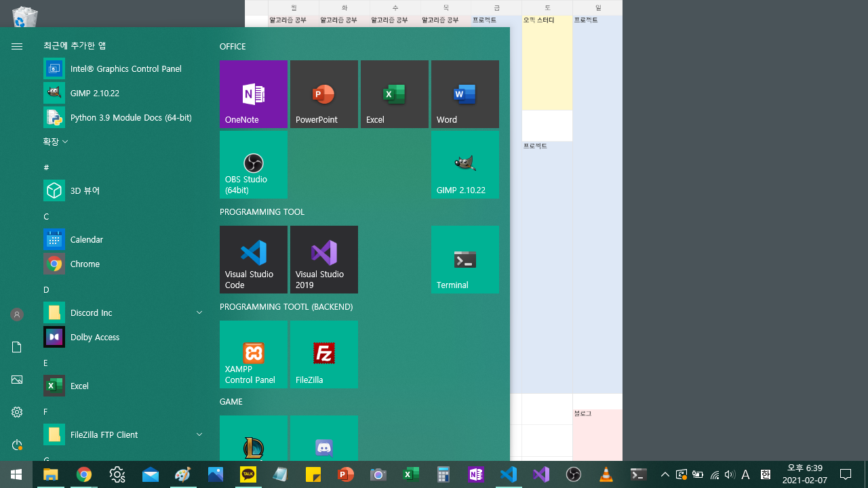Select the PROGRAMMING TOOL group title
The height and width of the screenshot is (488, 868).
[262, 212]
